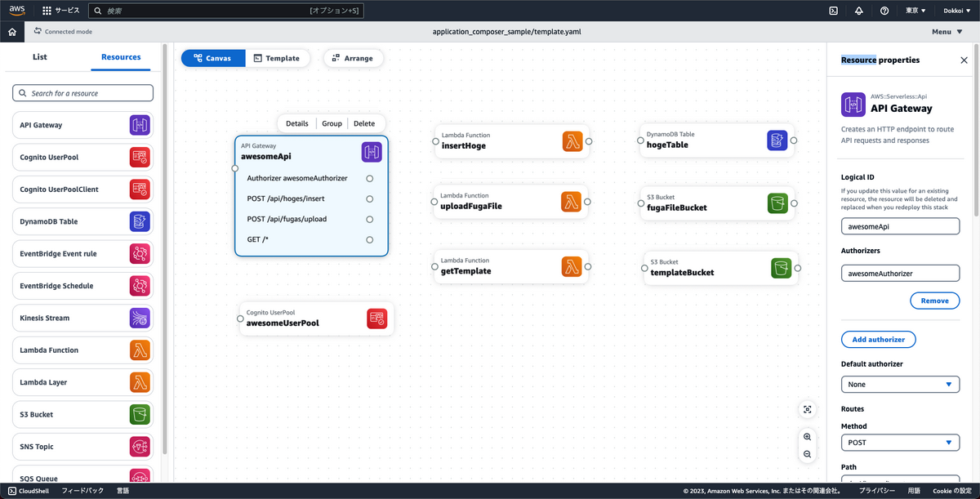
Task: Click POST /api/fugas/upload connector port
Action: click(370, 219)
